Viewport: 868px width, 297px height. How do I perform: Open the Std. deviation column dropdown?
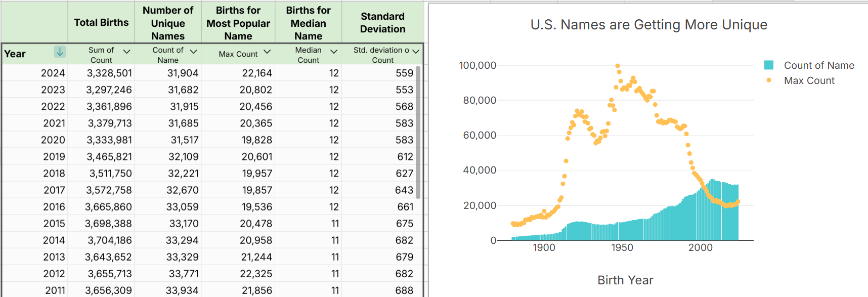416,52
